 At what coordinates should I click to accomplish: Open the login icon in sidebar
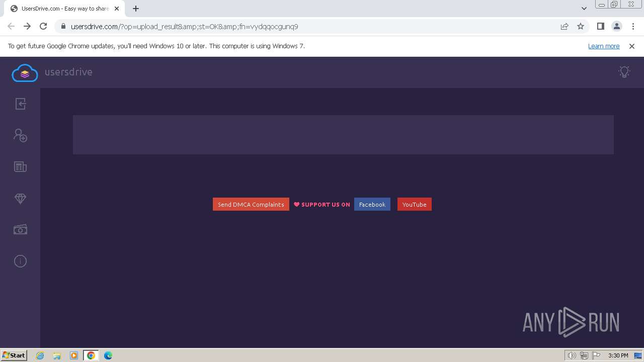pyautogui.click(x=20, y=104)
